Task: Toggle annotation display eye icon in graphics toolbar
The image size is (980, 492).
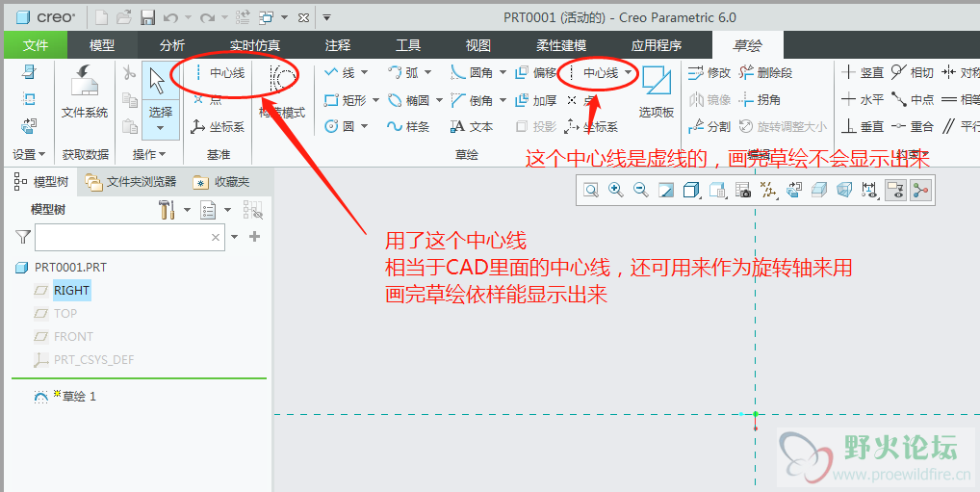Action: pos(897,190)
